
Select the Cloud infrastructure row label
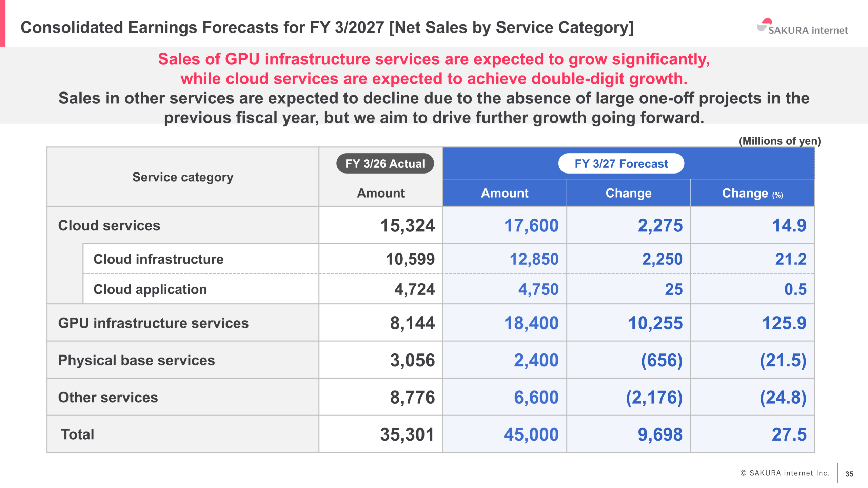click(158, 259)
